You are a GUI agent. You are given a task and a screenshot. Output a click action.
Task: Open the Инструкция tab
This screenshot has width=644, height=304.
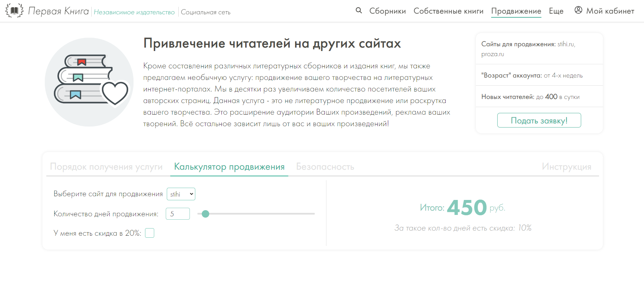click(x=566, y=167)
